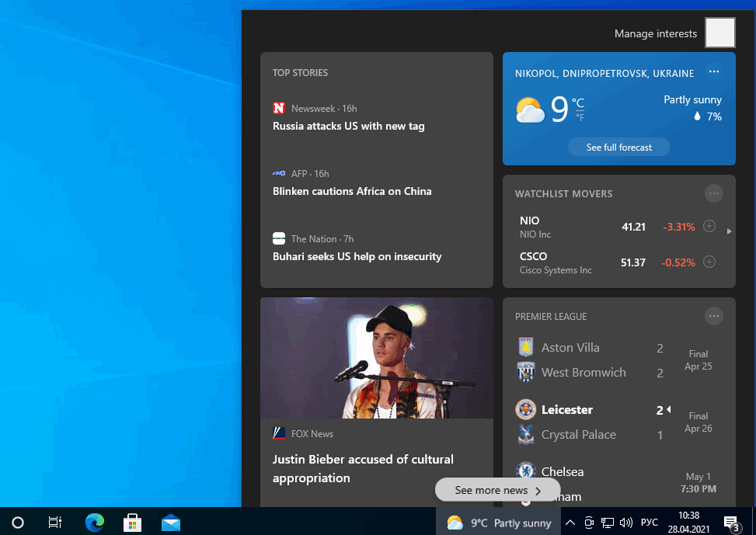Click TOP STORIES heading
756x535 pixels.
tap(300, 73)
